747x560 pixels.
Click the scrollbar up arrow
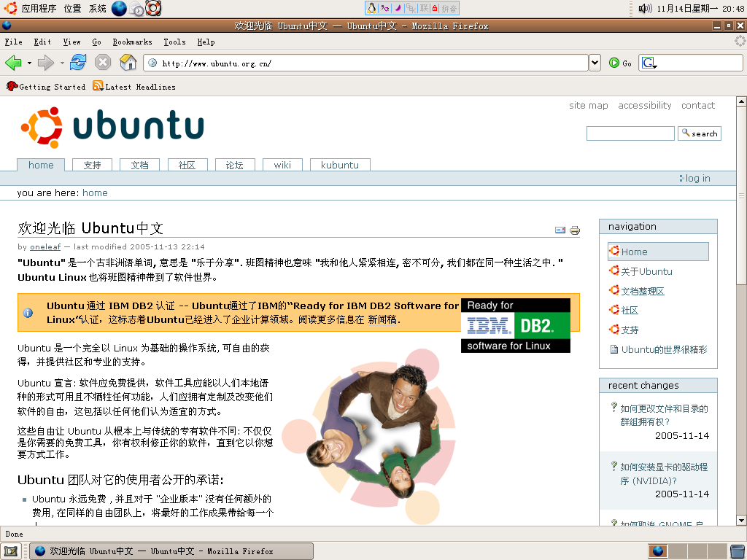[741, 101]
